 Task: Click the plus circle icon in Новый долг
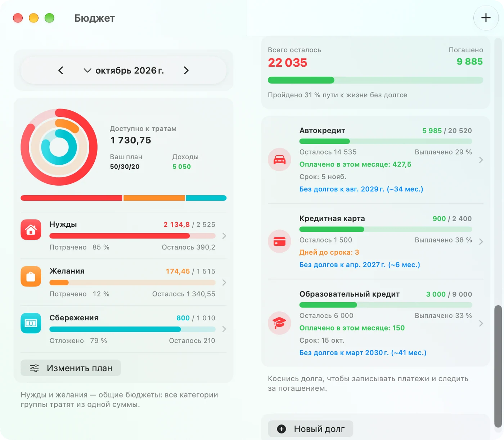[x=282, y=429]
